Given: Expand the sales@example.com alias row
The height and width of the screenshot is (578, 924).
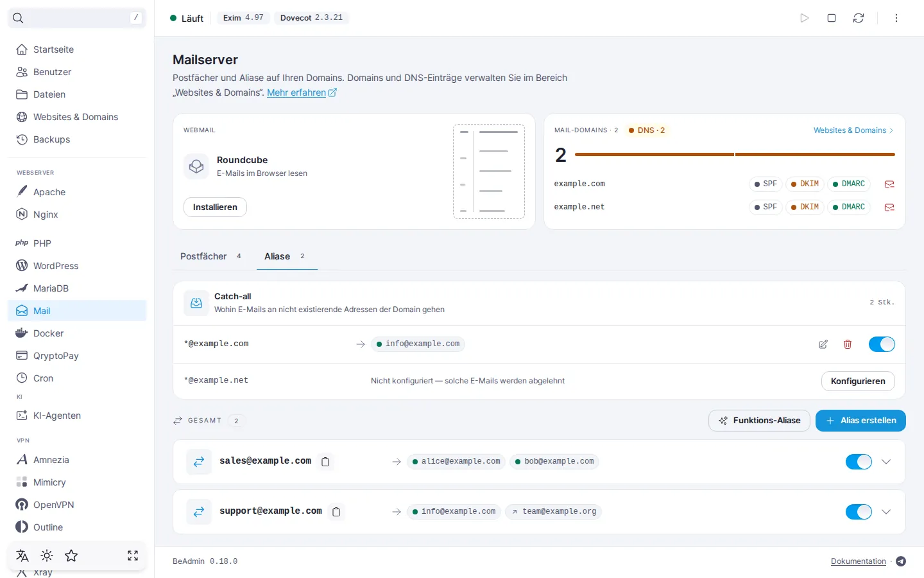Looking at the screenshot, I should (x=886, y=462).
